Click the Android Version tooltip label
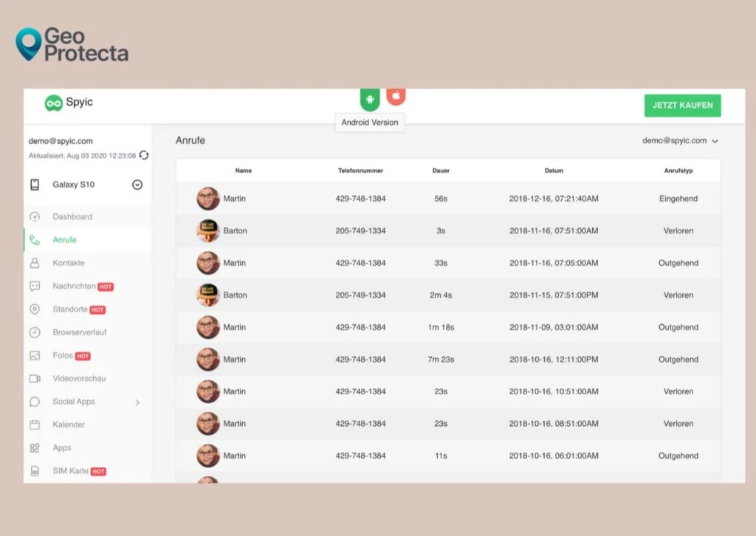The image size is (756, 536). tap(370, 123)
